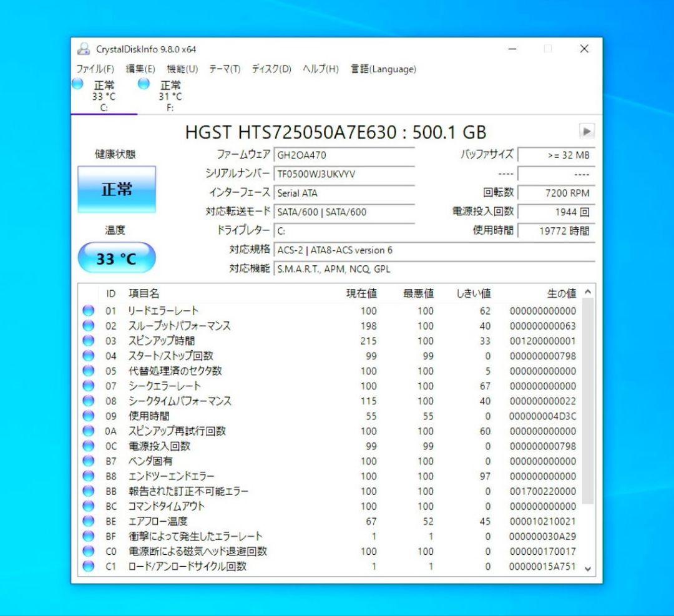The width and height of the screenshot is (674, 616).
Task: Click the power on hours 19772 時間
Action: (556, 231)
